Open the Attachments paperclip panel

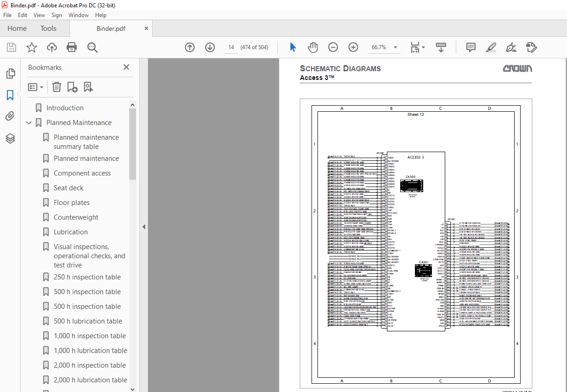(10, 117)
